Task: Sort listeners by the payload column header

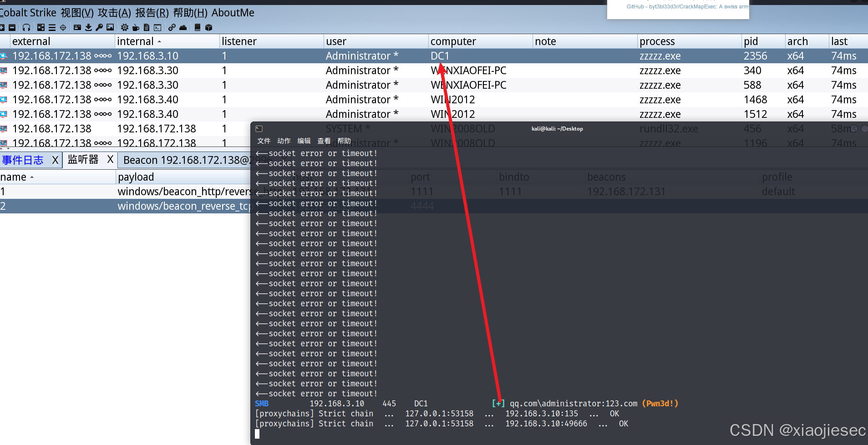Action: click(184, 177)
